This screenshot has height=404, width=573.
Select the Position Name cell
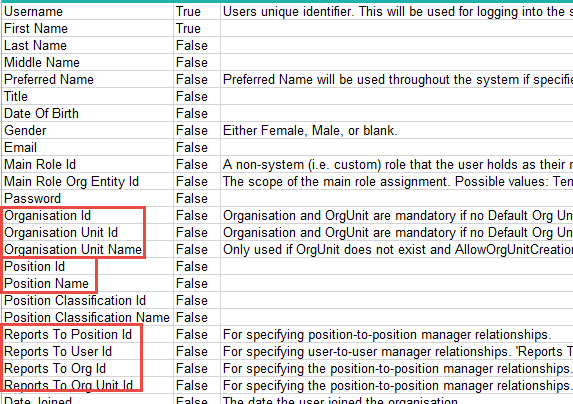tap(88, 283)
